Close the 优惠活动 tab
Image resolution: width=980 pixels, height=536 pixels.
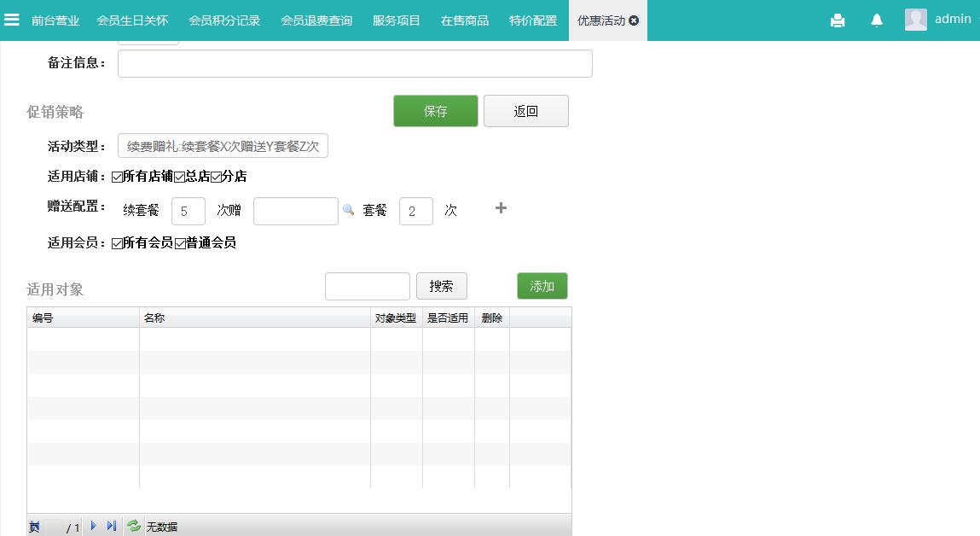[634, 20]
